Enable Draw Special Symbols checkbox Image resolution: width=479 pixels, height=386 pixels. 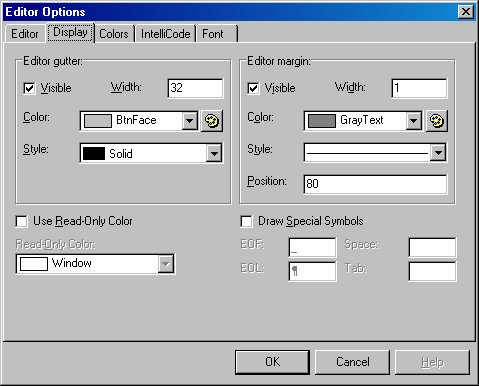(246, 221)
